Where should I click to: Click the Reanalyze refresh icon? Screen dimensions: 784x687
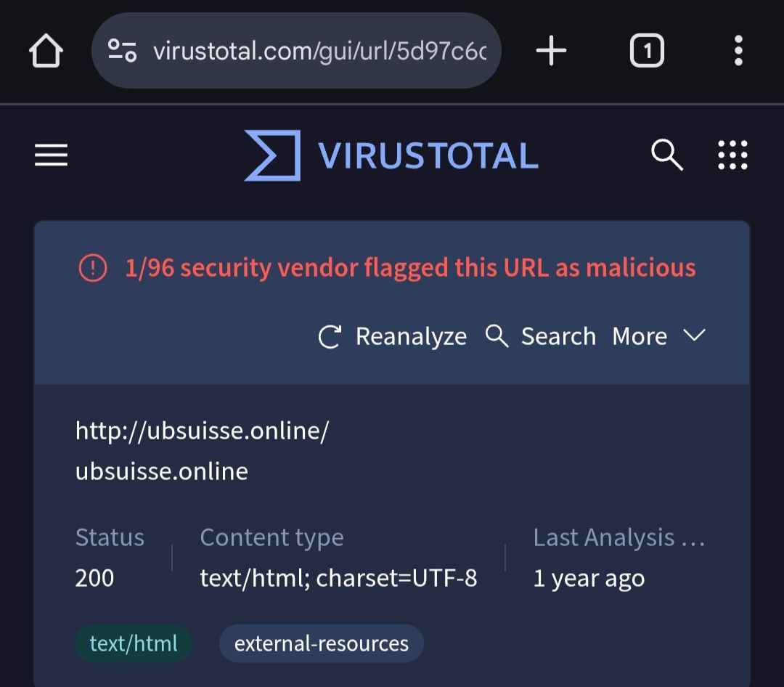330,337
